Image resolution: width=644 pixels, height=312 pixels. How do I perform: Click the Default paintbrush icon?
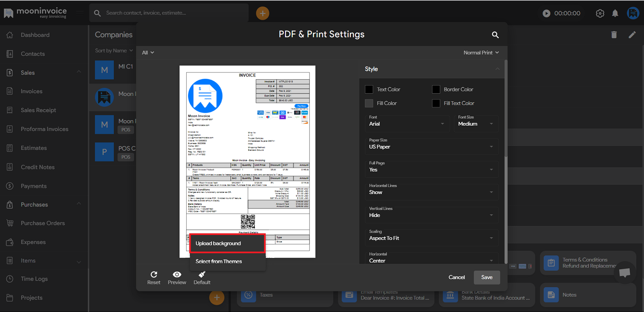(202, 274)
